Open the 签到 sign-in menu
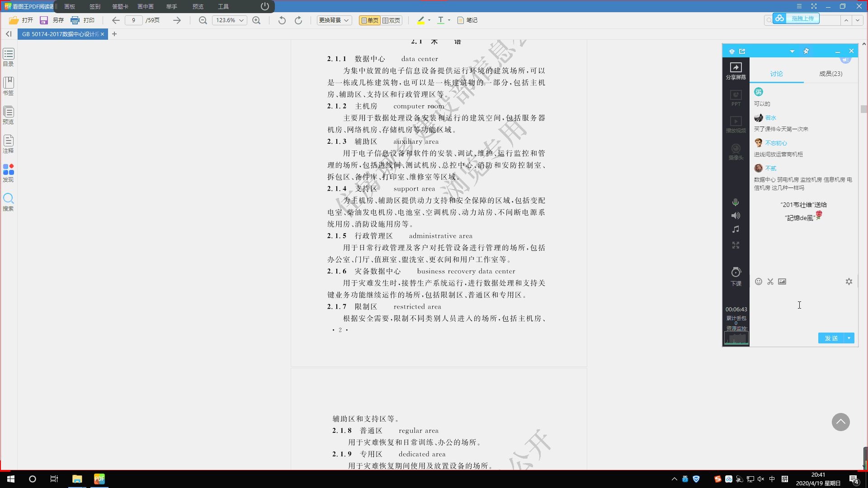868x488 pixels. coord(95,6)
